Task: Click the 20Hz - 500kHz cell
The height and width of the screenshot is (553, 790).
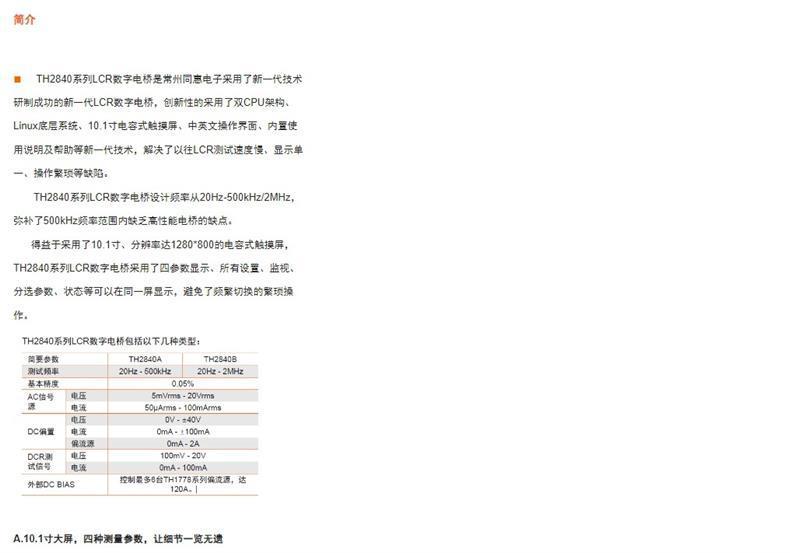Action: [x=145, y=371]
